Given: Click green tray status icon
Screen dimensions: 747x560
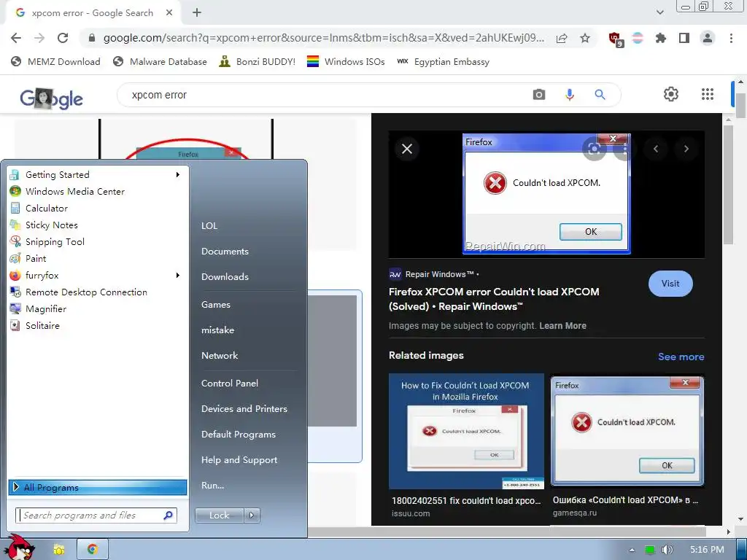Looking at the screenshot, I should click(649, 550).
